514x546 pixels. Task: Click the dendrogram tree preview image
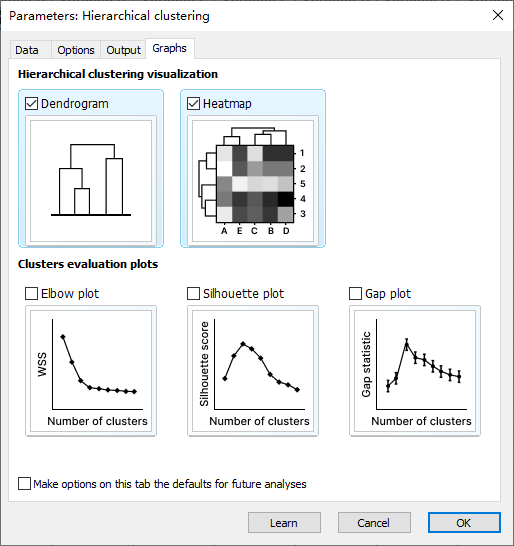[x=91, y=181]
